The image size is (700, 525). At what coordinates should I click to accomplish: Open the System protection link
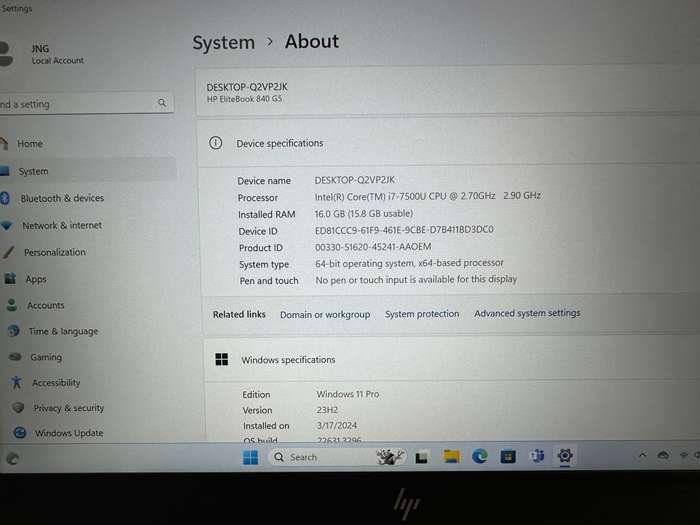[x=422, y=314]
